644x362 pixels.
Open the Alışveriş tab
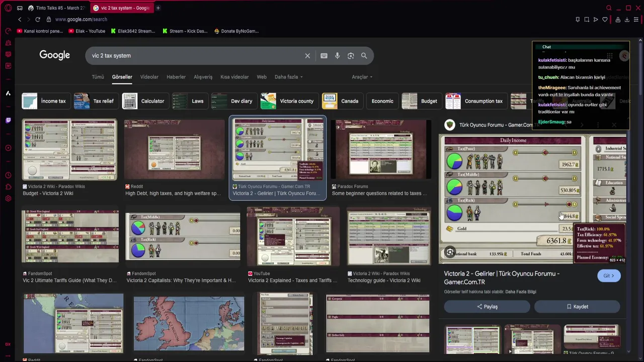tap(203, 77)
